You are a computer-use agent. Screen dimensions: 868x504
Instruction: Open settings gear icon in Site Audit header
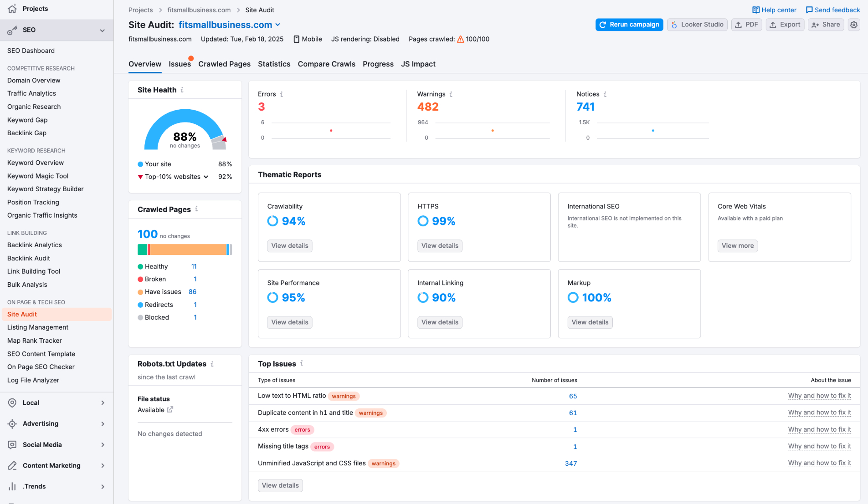pos(854,25)
